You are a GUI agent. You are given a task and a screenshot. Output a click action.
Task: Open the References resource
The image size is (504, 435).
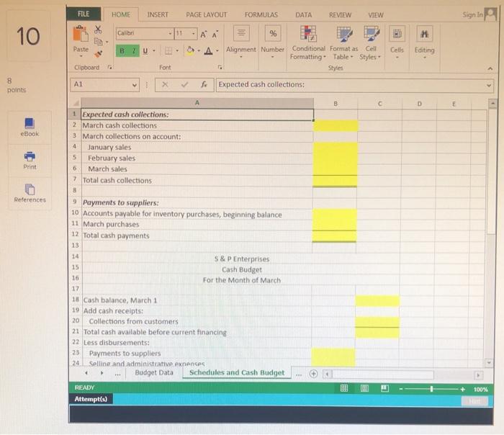click(30, 193)
